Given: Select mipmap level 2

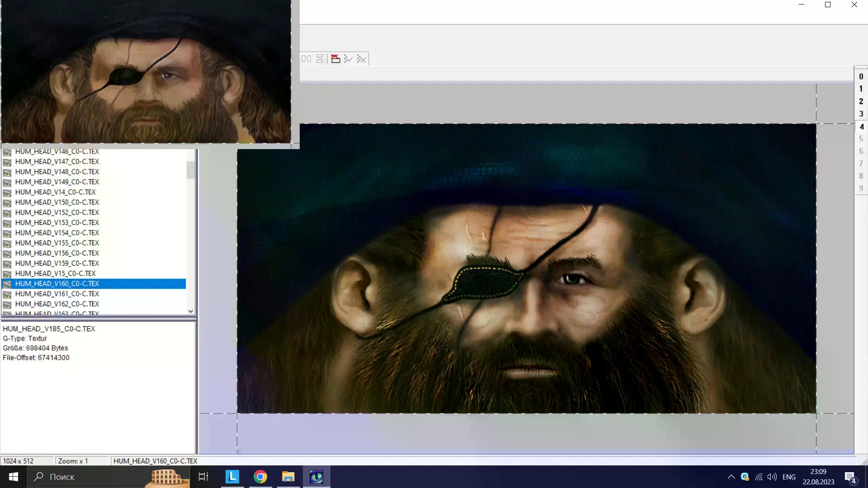Looking at the screenshot, I should click(x=861, y=101).
